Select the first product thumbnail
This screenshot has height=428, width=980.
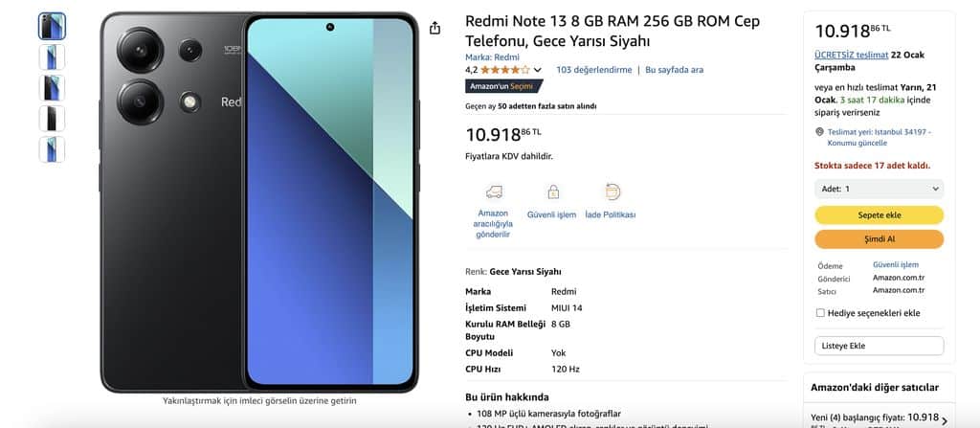(52, 26)
